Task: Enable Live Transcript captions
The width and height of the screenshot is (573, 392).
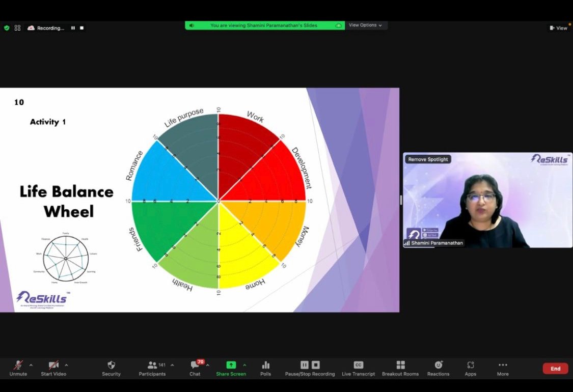Action: tap(358, 365)
